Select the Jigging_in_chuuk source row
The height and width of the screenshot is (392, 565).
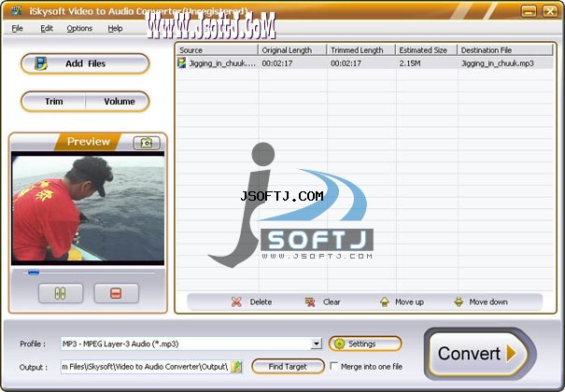[x=364, y=63]
